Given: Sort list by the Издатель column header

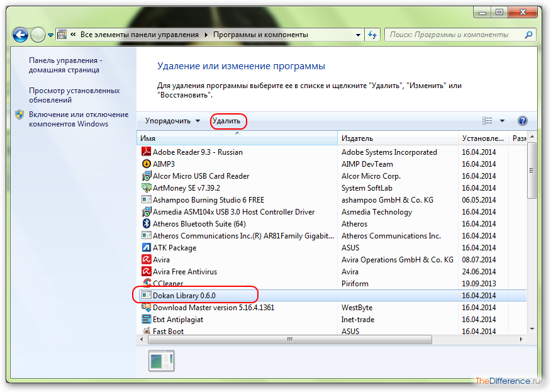Looking at the screenshot, I should click(396, 138).
